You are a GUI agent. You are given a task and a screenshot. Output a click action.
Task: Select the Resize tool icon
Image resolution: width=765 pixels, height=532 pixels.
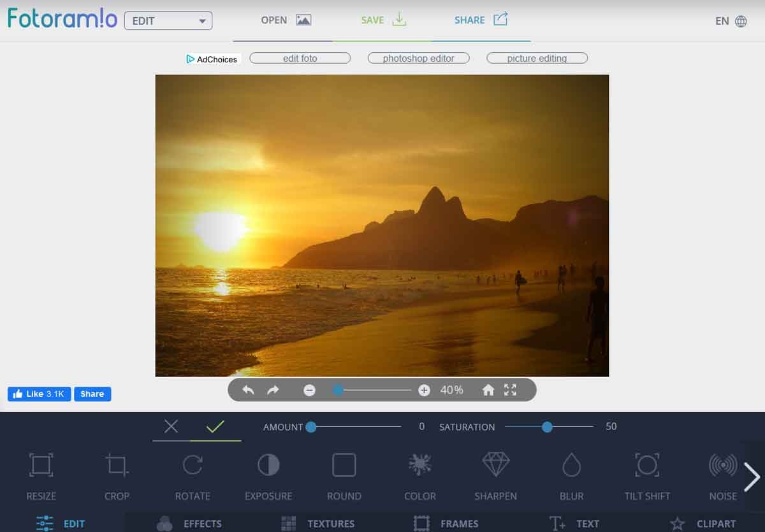click(x=41, y=465)
